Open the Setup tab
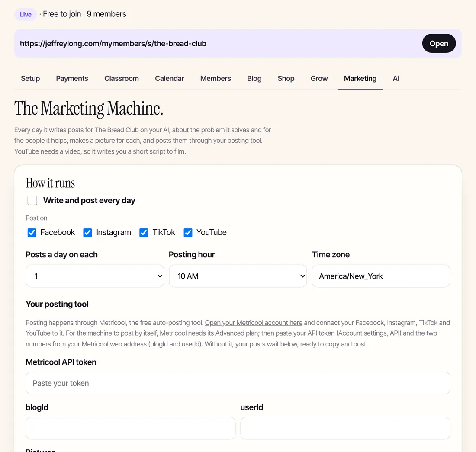 coord(30,79)
